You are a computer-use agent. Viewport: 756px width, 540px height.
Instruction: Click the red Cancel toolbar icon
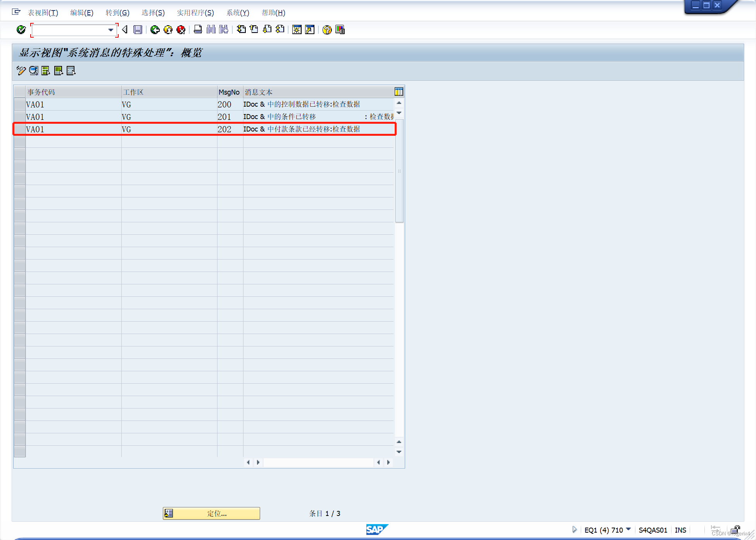click(x=181, y=30)
